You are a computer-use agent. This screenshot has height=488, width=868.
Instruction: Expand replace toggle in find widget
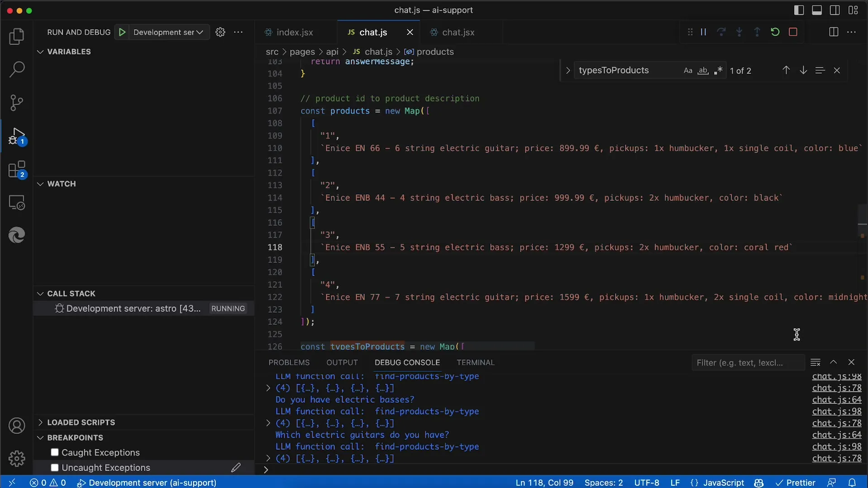pos(568,71)
